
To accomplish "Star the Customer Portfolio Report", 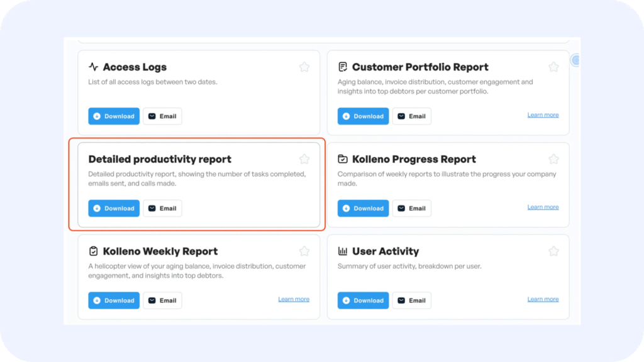I will pos(553,67).
